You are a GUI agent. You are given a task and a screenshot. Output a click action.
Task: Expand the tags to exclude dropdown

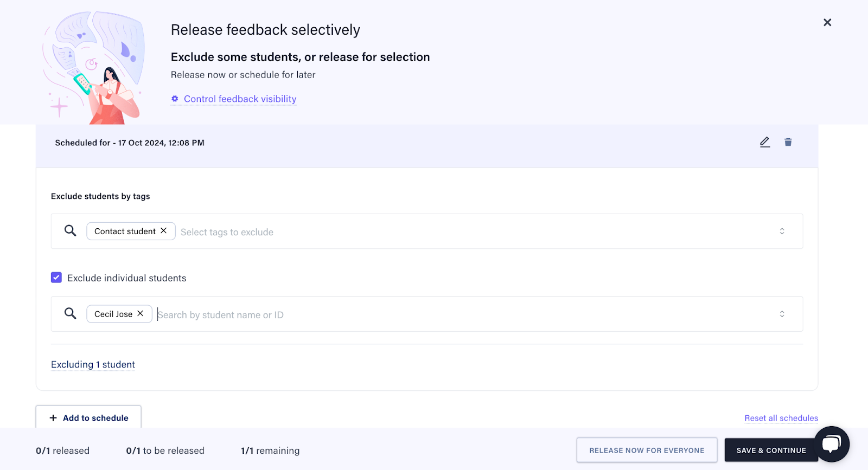pos(782,231)
